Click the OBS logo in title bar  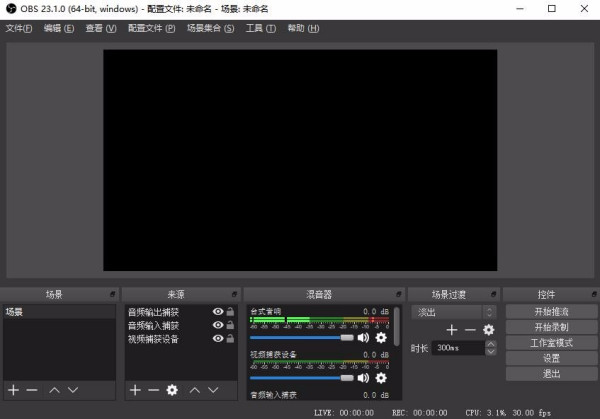(x=11, y=8)
